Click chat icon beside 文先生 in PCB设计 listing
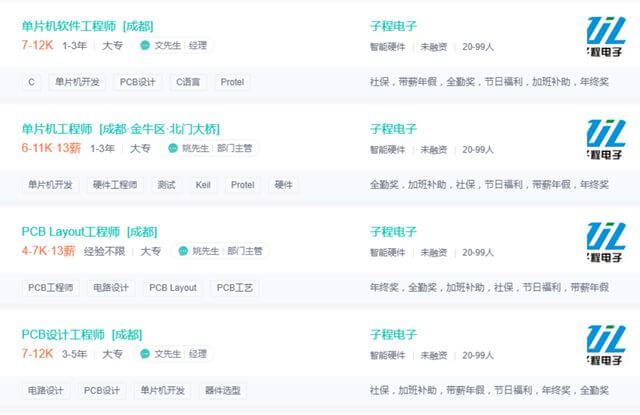 coord(146,354)
